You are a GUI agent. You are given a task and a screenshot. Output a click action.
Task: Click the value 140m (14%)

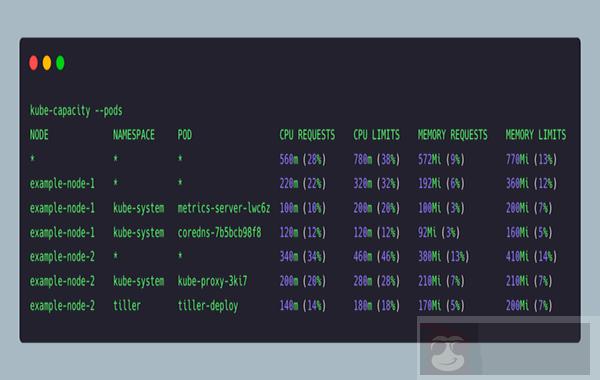(x=303, y=306)
